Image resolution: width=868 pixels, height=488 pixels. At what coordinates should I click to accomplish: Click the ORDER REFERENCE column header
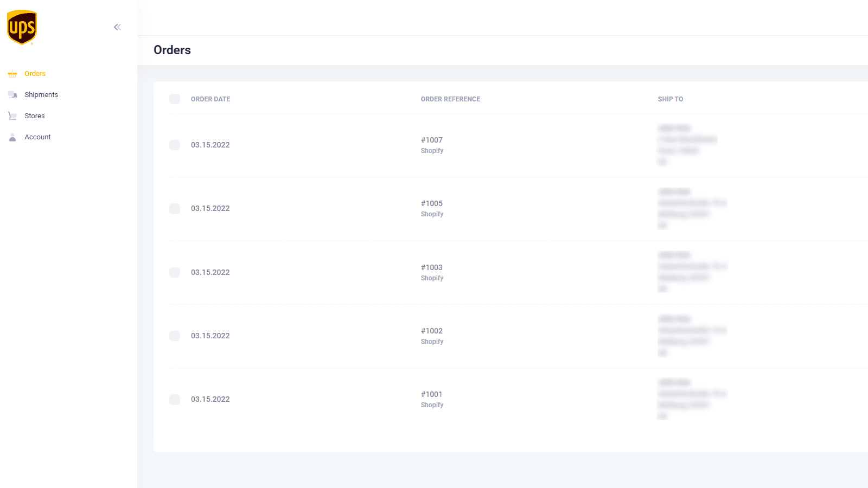(450, 99)
